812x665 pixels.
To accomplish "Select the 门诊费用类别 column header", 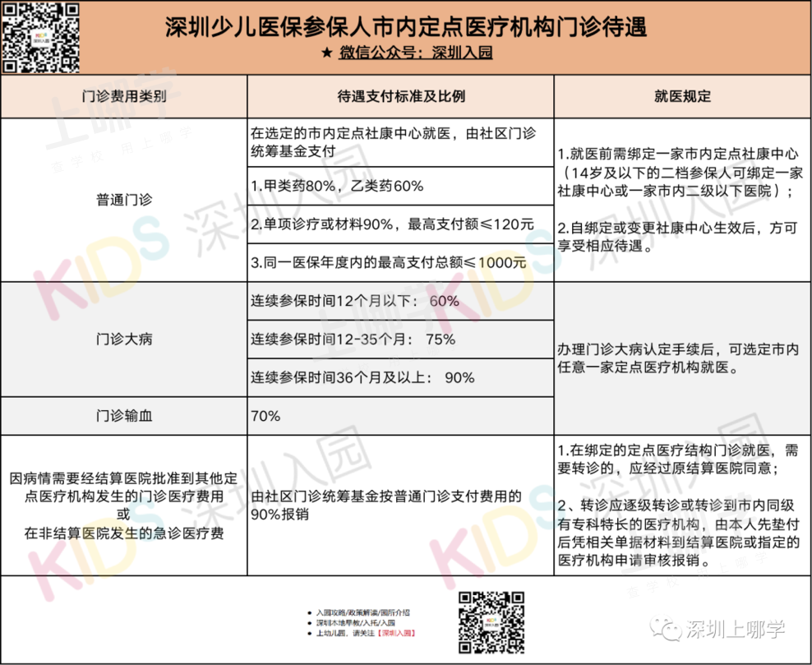I will click(x=124, y=96).
